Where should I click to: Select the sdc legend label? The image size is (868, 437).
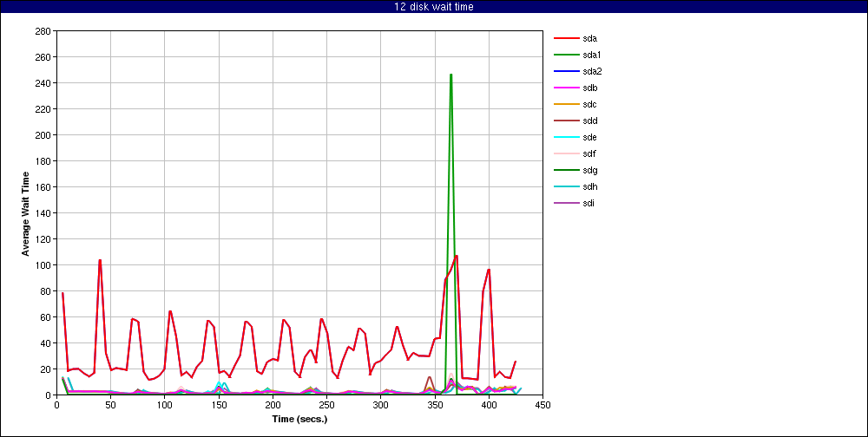(x=589, y=105)
